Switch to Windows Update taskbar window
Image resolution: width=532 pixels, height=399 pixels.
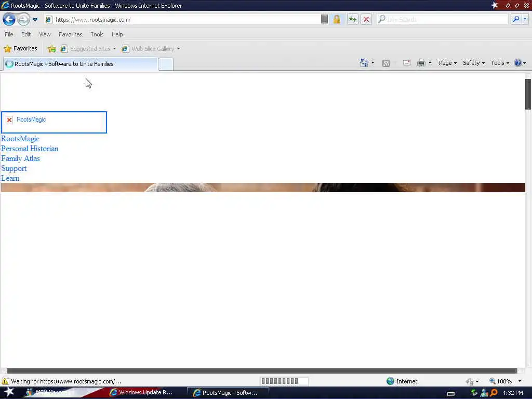pos(141,392)
